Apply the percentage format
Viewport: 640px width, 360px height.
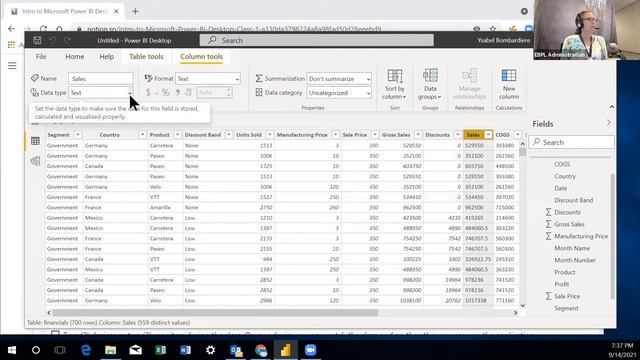pyautogui.click(x=165, y=93)
